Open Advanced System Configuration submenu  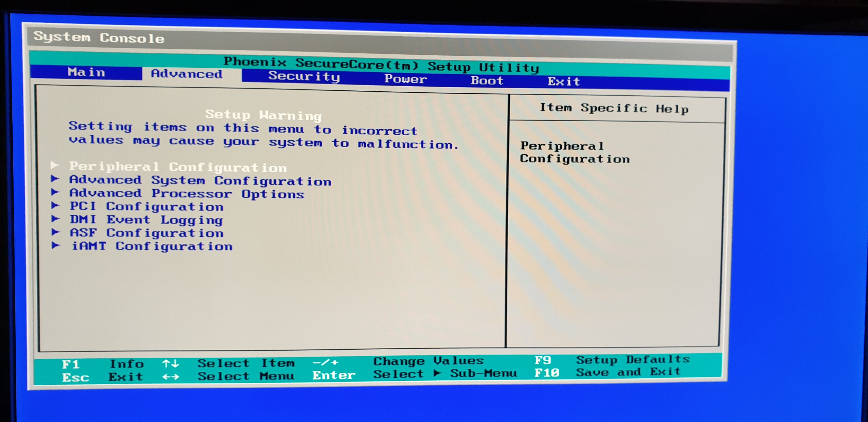(x=200, y=181)
